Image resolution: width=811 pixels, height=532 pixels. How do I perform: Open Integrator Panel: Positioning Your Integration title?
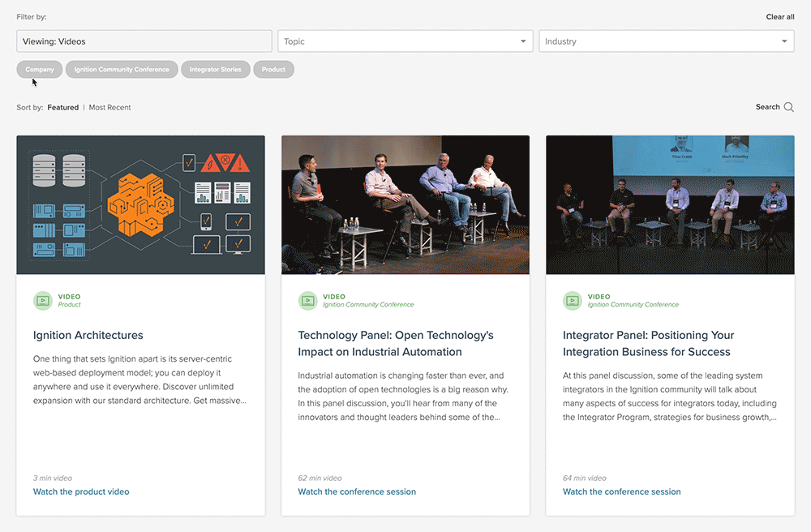[x=649, y=343]
